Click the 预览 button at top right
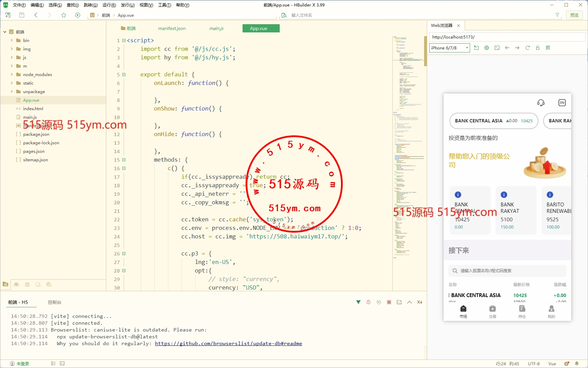 (574, 15)
